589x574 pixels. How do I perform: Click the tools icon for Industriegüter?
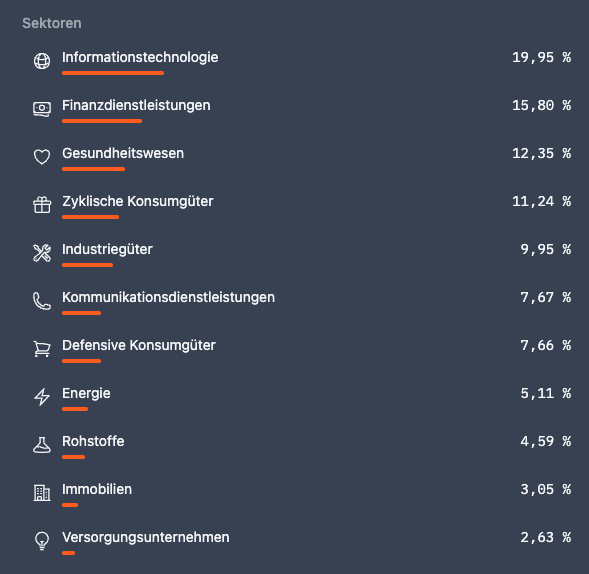(x=42, y=253)
